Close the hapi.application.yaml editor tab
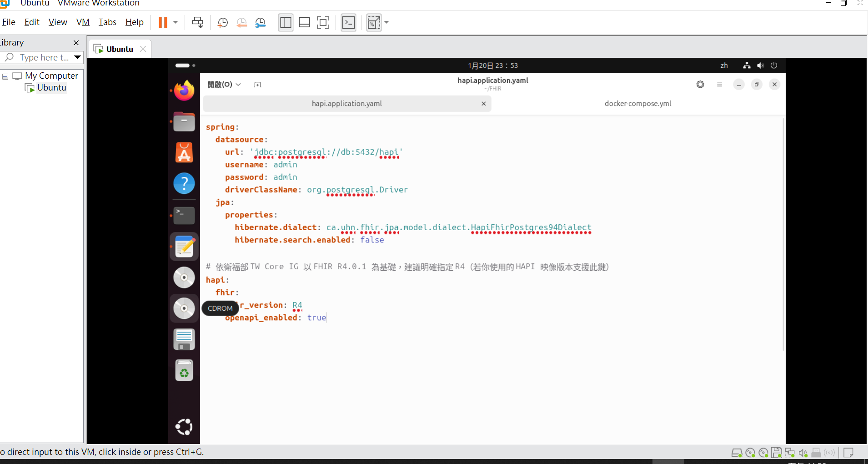 coord(483,103)
